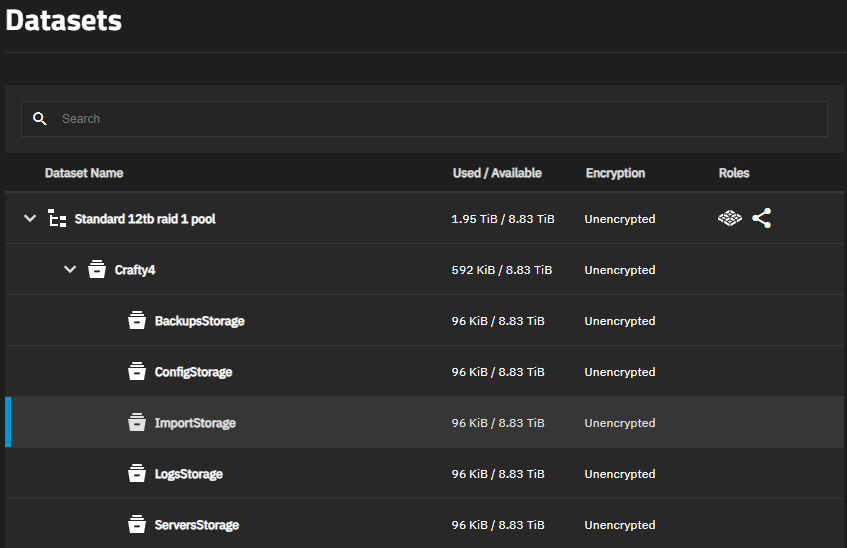The image size is (847, 548).
Task: Focus the dataset Search field
Action: coord(440,119)
